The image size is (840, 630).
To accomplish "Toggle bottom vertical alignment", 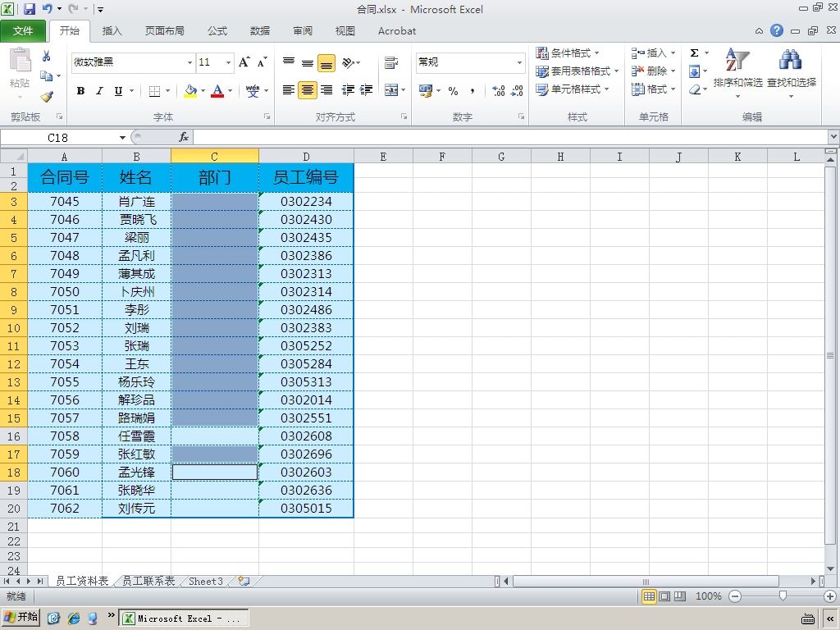I will pos(326,63).
